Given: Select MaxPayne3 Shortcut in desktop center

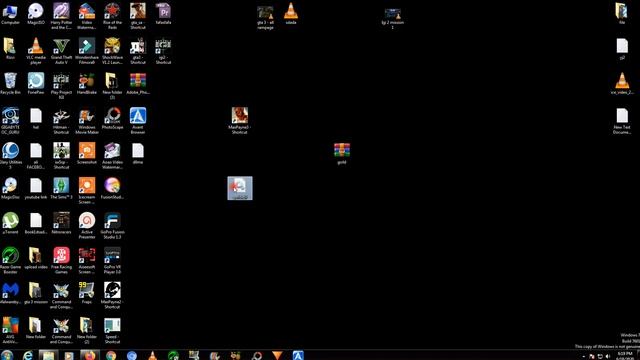Looking at the screenshot, I should (x=240, y=121).
